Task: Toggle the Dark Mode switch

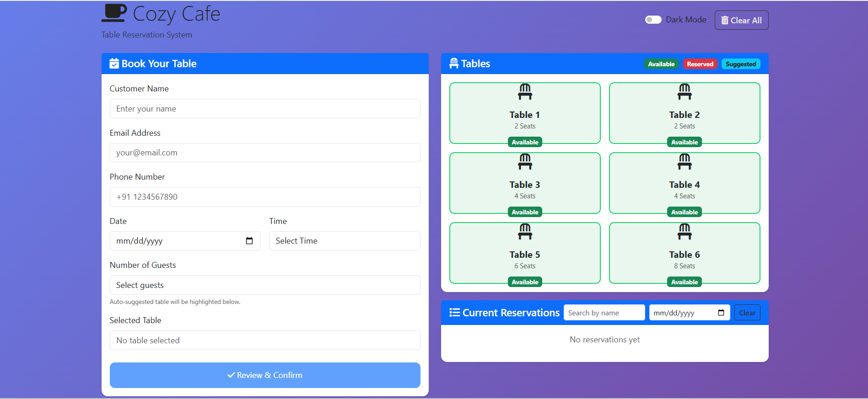Action: (653, 20)
